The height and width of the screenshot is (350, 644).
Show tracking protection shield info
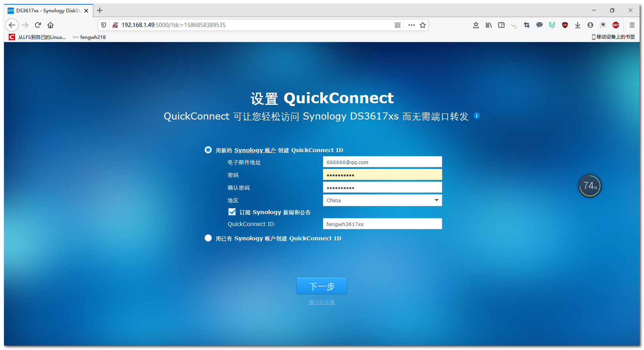click(x=104, y=25)
